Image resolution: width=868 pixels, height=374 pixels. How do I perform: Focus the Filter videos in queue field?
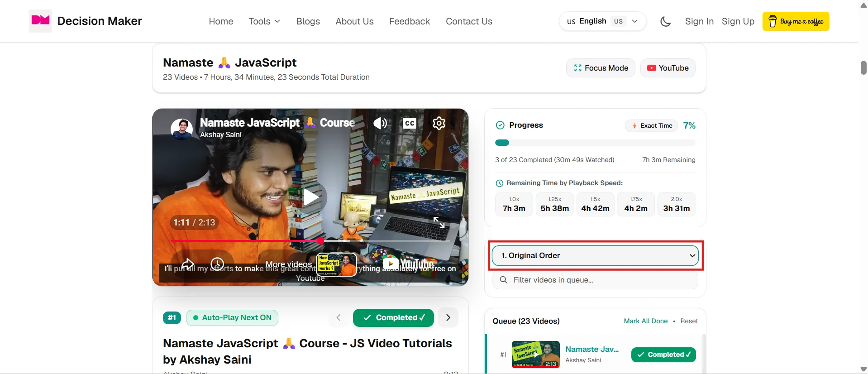point(595,280)
